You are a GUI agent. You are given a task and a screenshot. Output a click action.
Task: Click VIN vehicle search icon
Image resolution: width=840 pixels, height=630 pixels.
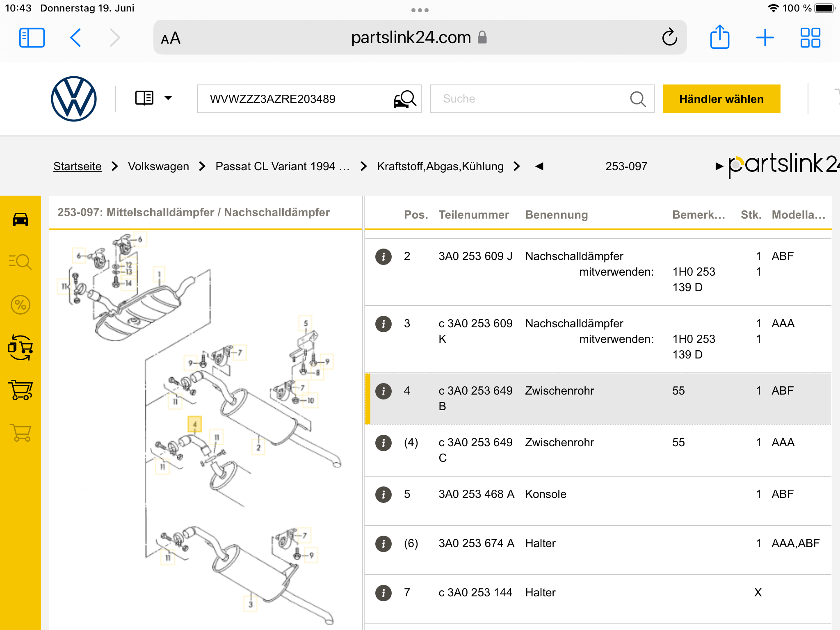tap(405, 99)
